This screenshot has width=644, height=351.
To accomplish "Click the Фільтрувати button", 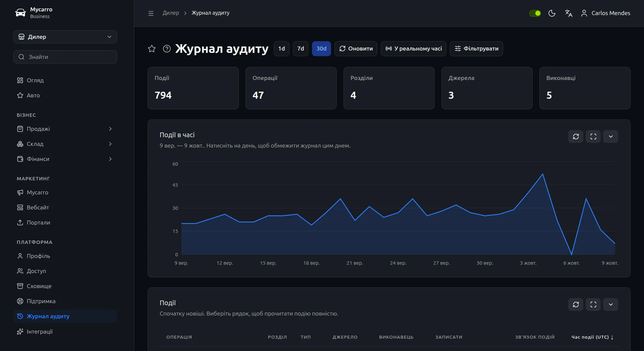I will [x=476, y=49].
